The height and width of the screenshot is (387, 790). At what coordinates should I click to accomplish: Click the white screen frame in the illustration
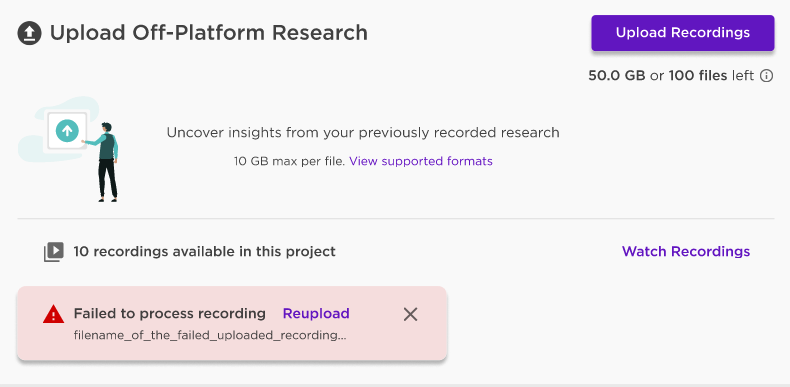click(67, 132)
